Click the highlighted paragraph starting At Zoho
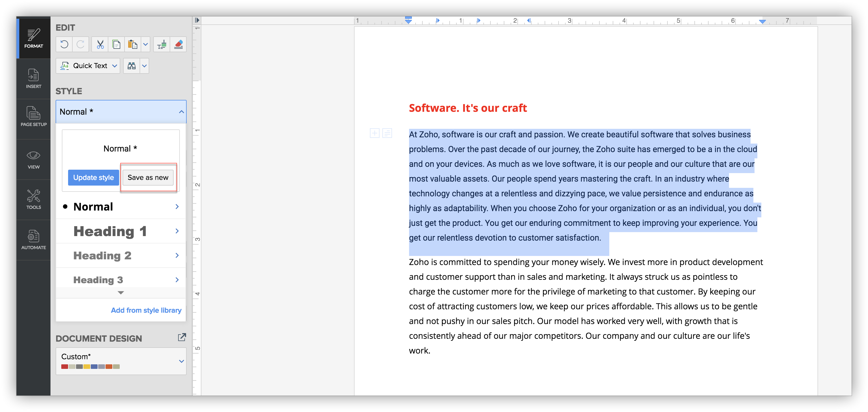 (x=585, y=186)
